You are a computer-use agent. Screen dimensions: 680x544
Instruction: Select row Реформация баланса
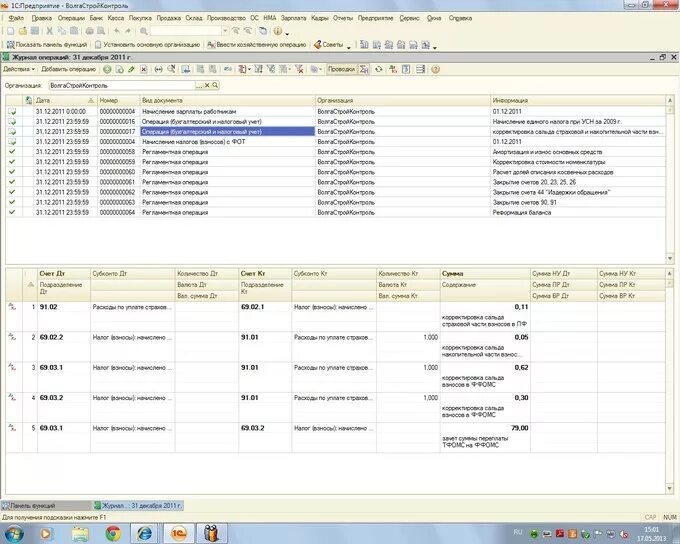[x=336, y=213]
